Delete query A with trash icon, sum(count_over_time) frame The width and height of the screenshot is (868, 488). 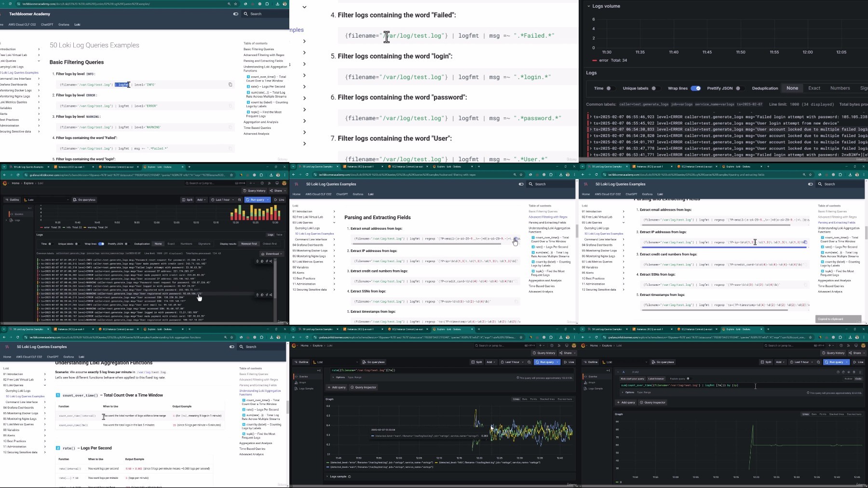(854, 372)
